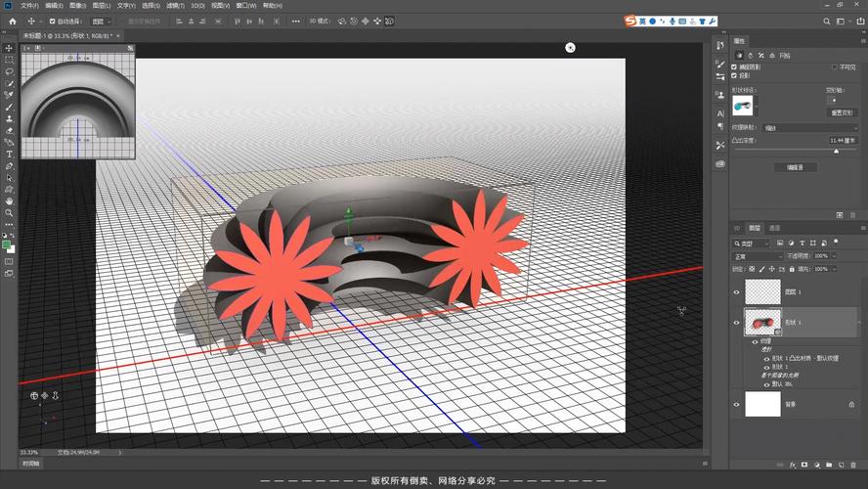Viewport: 868px width, 489px height.
Task: Open the 3D menu in the menu bar
Action: (x=196, y=5)
